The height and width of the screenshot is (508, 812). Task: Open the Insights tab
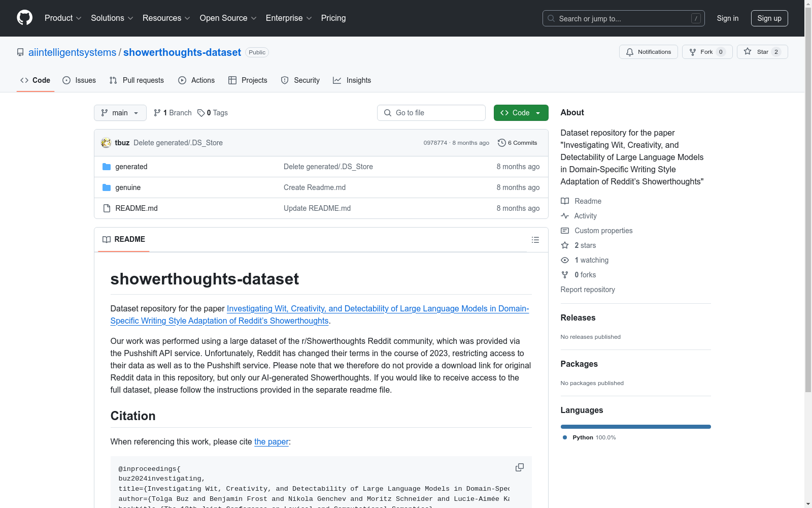pos(352,80)
